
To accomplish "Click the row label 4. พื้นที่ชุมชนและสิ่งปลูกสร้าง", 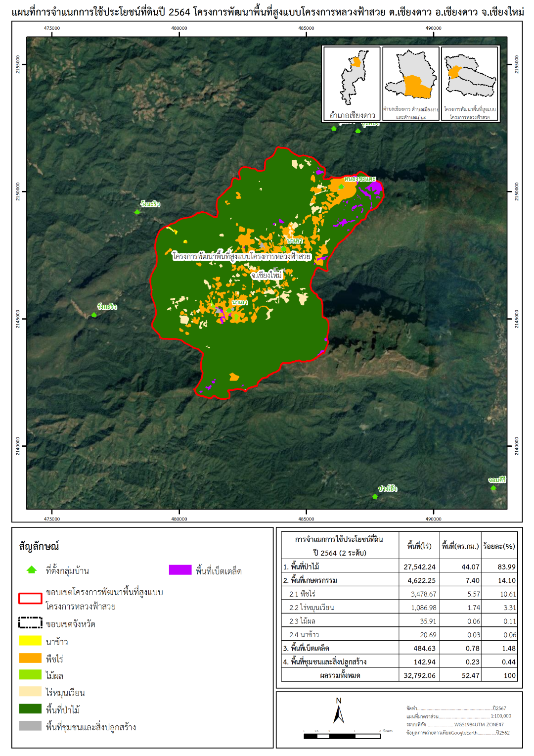I will [325, 661].
